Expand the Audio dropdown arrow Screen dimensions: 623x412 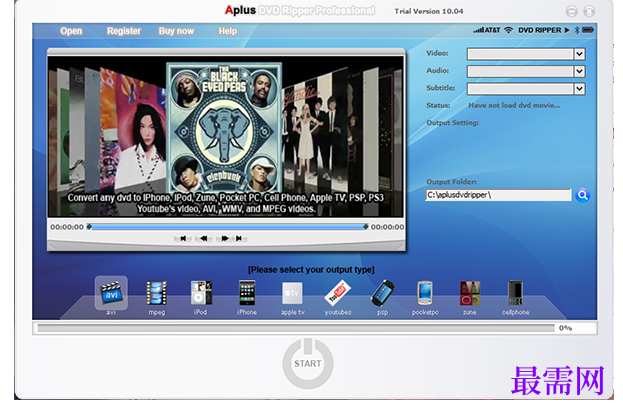[580, 71]
